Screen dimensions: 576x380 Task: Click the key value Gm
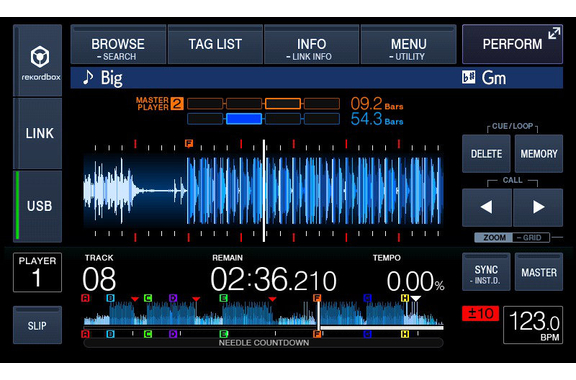click(x=494, y=78)
